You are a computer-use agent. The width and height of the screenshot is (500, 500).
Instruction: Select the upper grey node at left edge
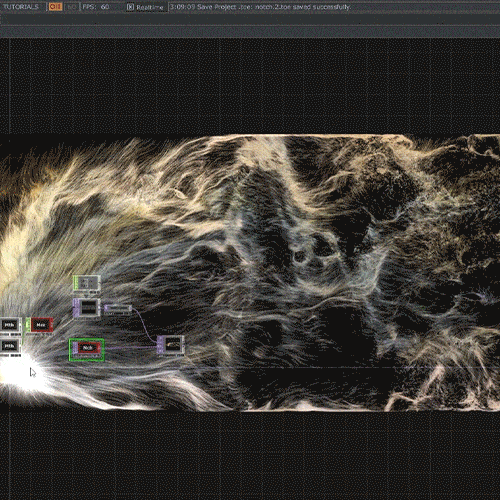(10, 325)
